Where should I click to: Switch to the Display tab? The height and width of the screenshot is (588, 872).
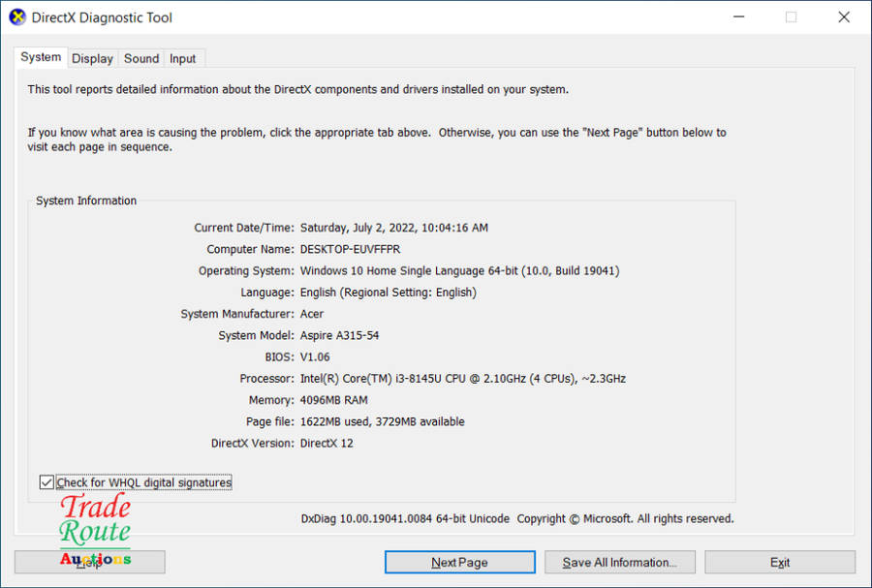(93, 59)
